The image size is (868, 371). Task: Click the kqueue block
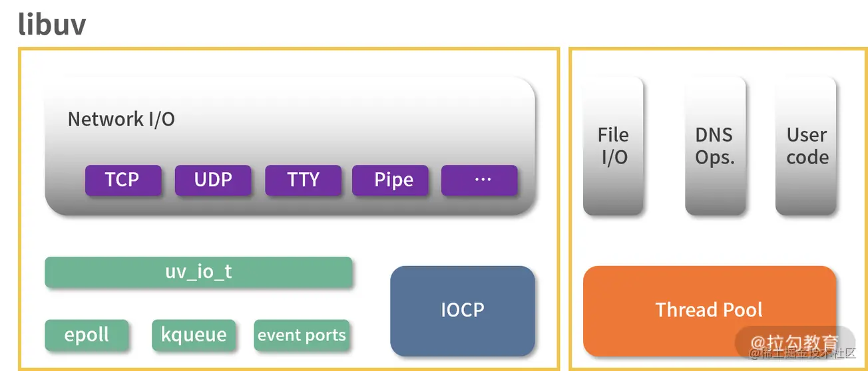(x=194, y=335)
